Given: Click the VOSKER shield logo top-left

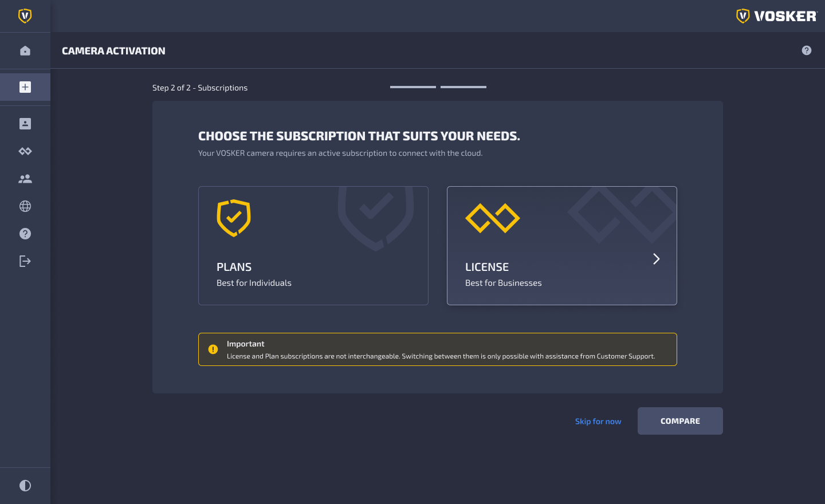Looking at the screenshot, I should tap(25, 16).
